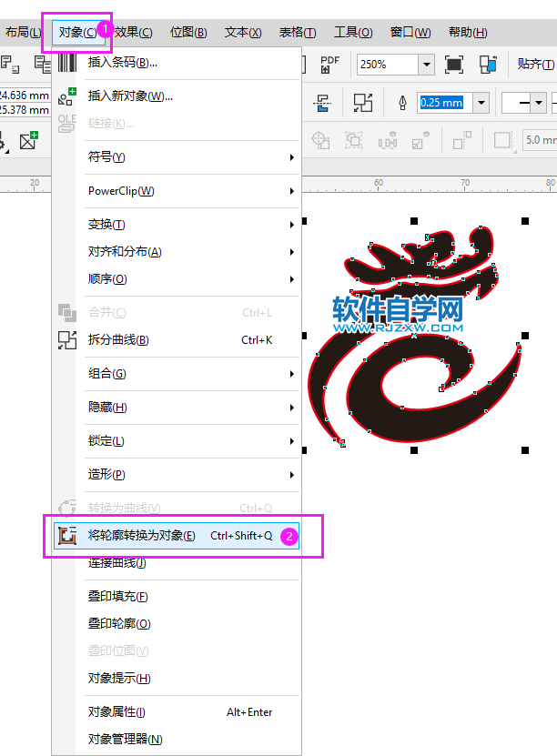
Task: Click the toolbar icon left of 贴齐(T)
Action: click(x=488, y=64)
